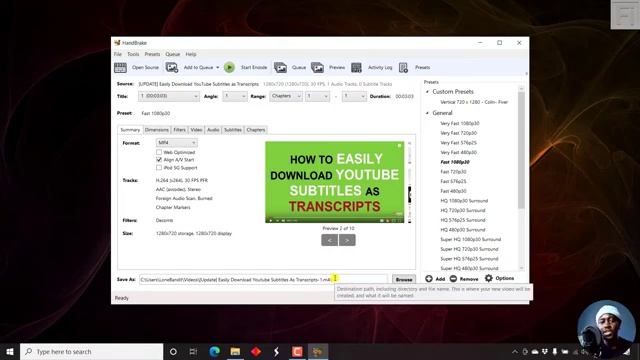The image size is (640, 360).
Task: Select the HQ 1080p30 Surround preset
Action: coord(464,201)
